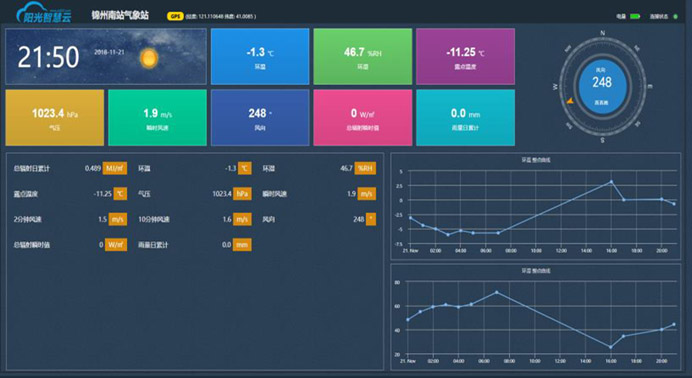The image size is (692, 378).
Task: Click the 锦州南站气象站 station title
Action: [x=120, y=15]
